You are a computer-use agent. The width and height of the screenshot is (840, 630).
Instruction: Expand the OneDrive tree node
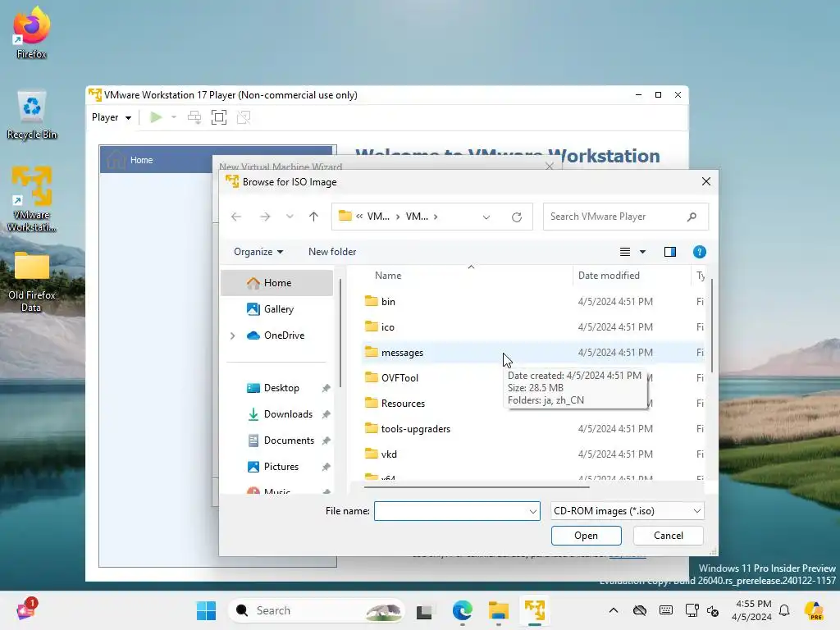point(232,336)
